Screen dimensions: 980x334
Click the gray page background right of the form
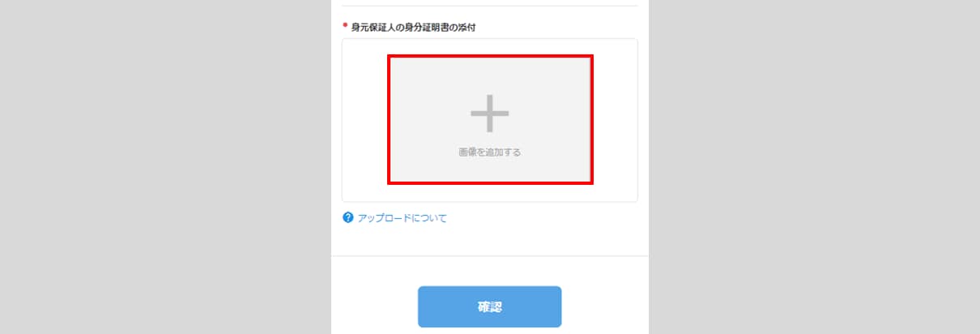pos(814,167)
